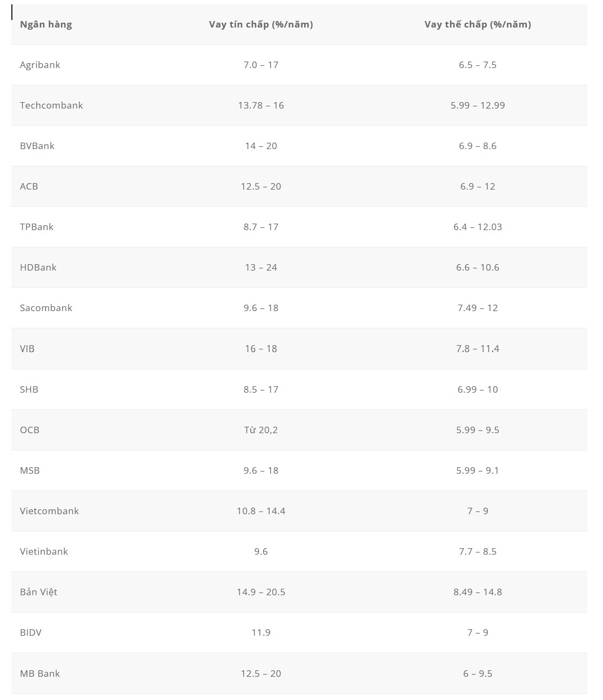This screenshot has width=603, height=700.
Task: Click the Techcombank row label
Action: tap(51, 105)
